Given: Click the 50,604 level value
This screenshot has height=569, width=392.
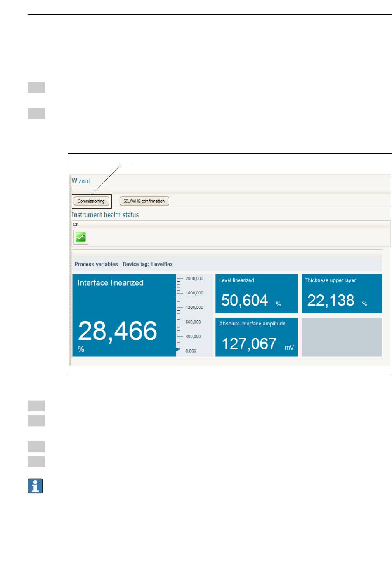Looking at the screenshot, I should coord(245,300).
